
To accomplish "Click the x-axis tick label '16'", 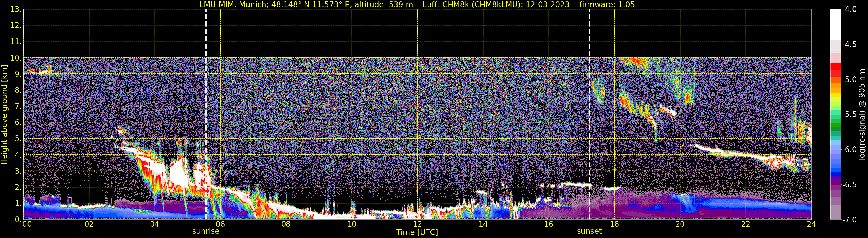I will tap(549, 224).
